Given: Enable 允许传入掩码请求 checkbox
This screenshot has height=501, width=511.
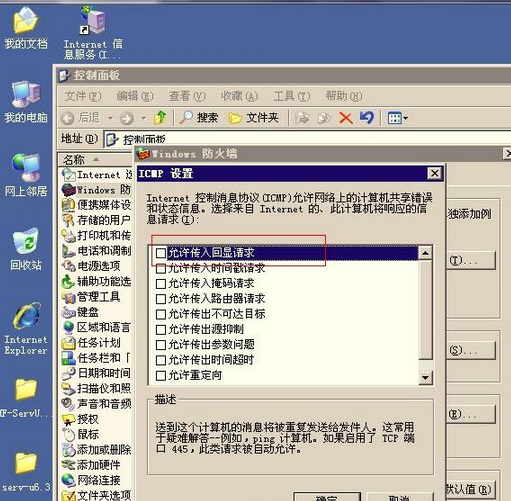Looking at the screenshot, I should pyautogui.click(x=161, y=284).
